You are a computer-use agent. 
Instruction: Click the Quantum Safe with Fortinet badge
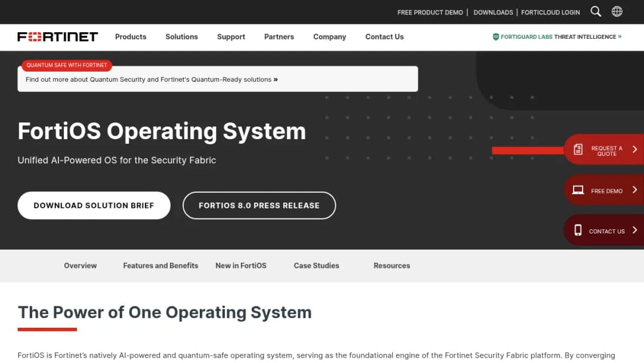(x=67, y=65)
